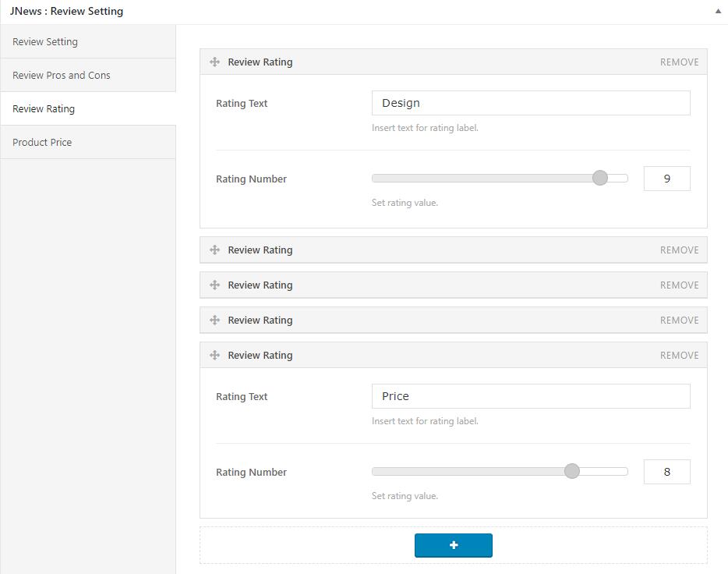Remove the second Review Rating item
The width and height of the screenshot is (728, 574).
pyautogui.click(x=679, y=250)
